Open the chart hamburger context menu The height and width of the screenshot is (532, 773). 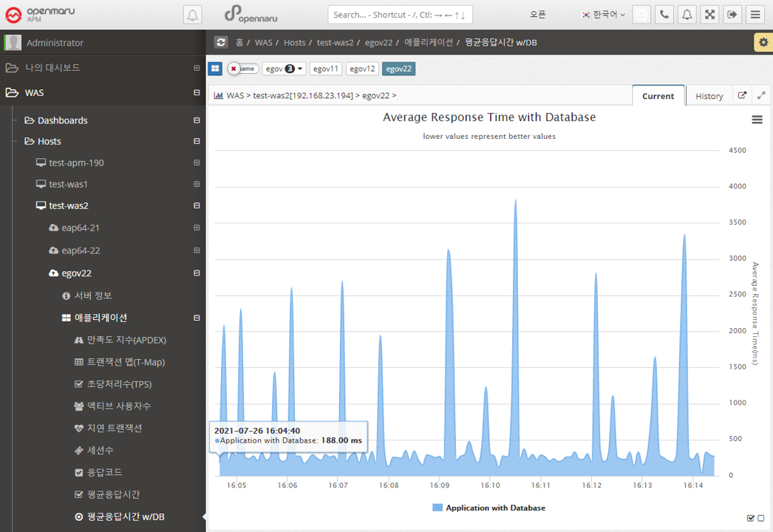pos(757,120)
